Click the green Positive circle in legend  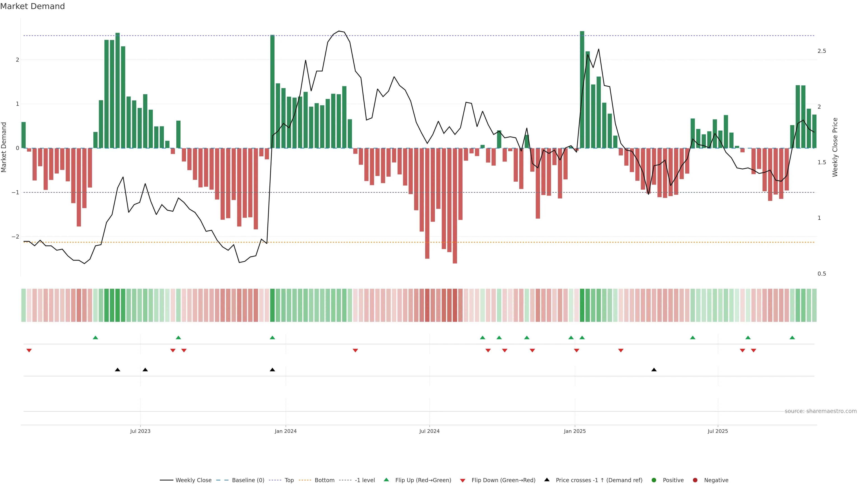(x=654, y=480)
